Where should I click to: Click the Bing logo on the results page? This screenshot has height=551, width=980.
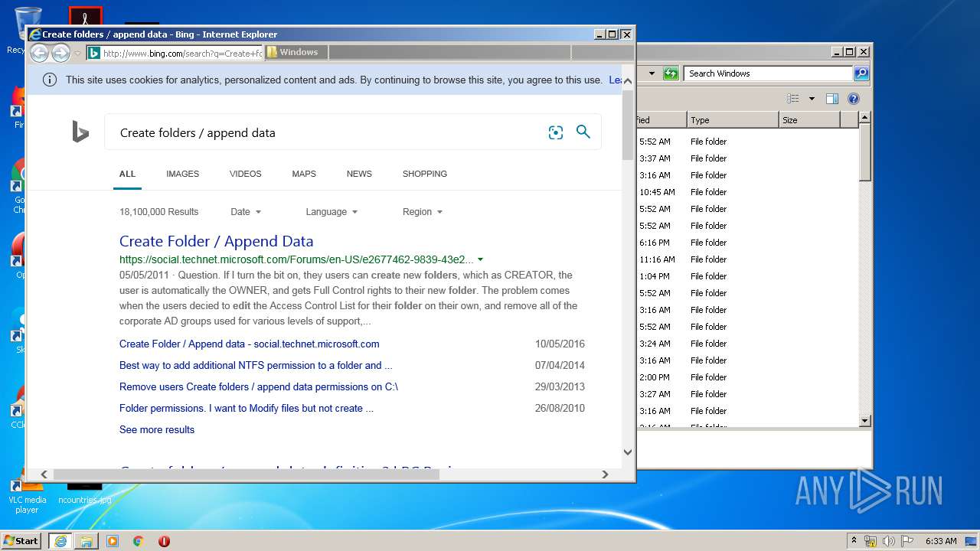pyautogui.click(x=80, y=132)
